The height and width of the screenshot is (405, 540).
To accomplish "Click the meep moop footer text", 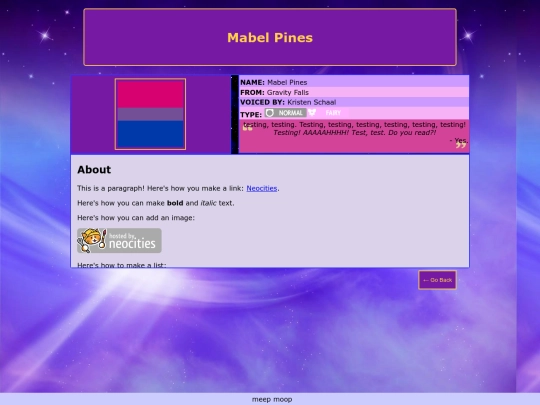I will [272, 399].
